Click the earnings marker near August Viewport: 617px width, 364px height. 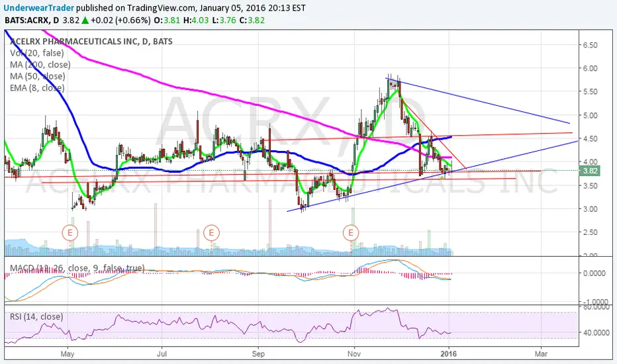(x=211, y=232)
